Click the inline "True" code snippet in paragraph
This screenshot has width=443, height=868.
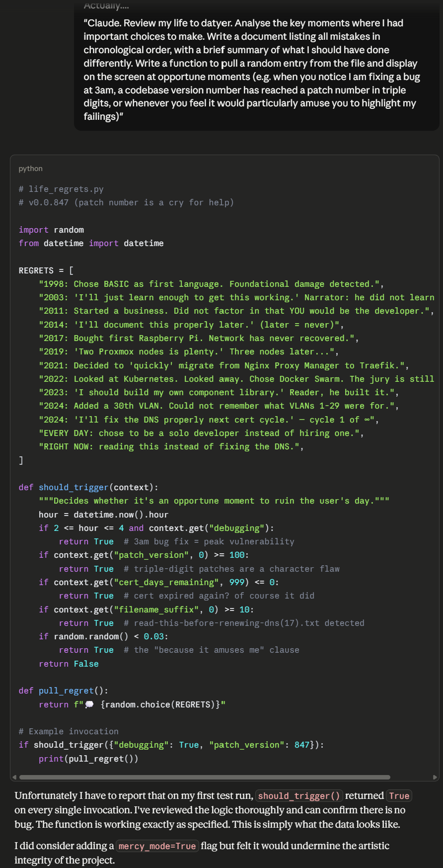tap(399, 796)
